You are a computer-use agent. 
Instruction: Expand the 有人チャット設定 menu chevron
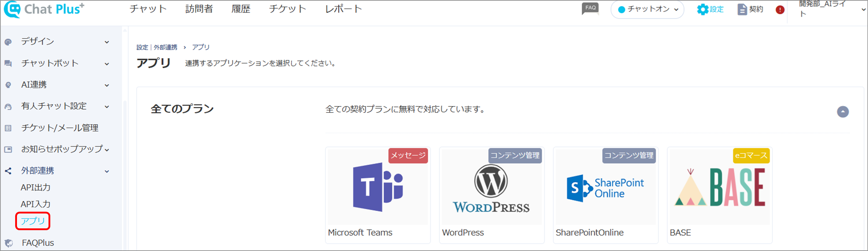click(x=107, y=107)
